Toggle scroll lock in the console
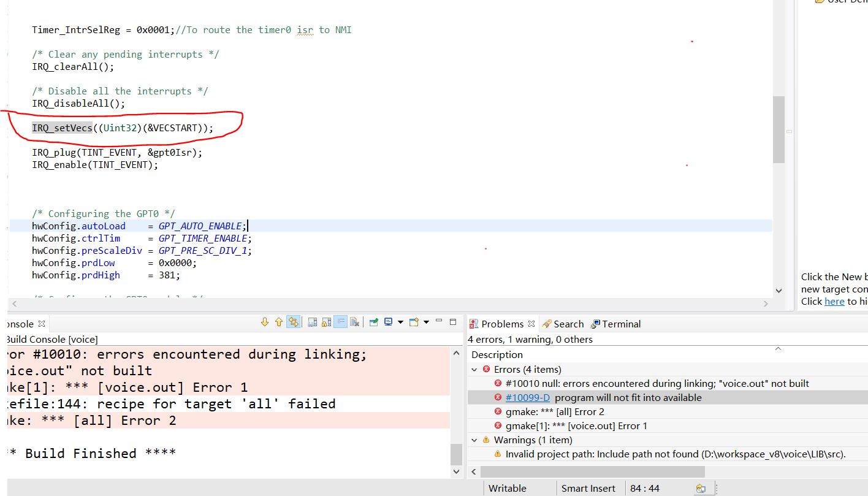 [326, 322]
